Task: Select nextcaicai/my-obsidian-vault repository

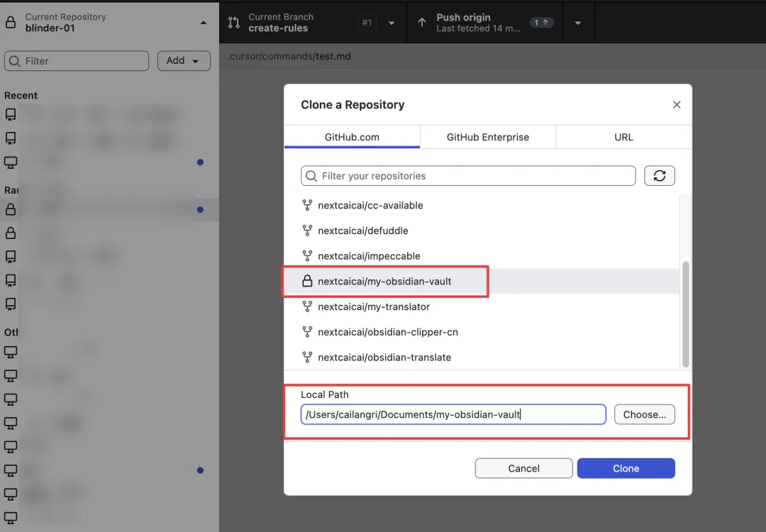Action: coord(482,281)
